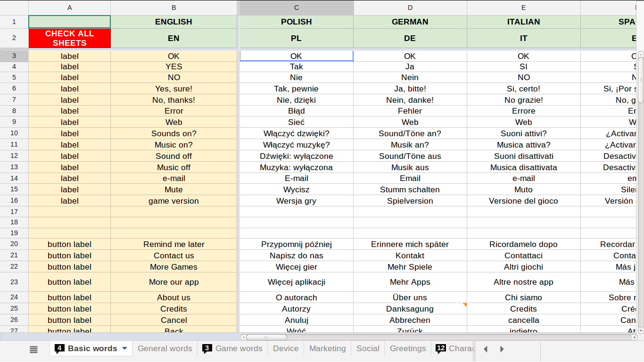644x362 pixels.
Task: Click the note indicator on Danksagung cell
Action: 465,305
